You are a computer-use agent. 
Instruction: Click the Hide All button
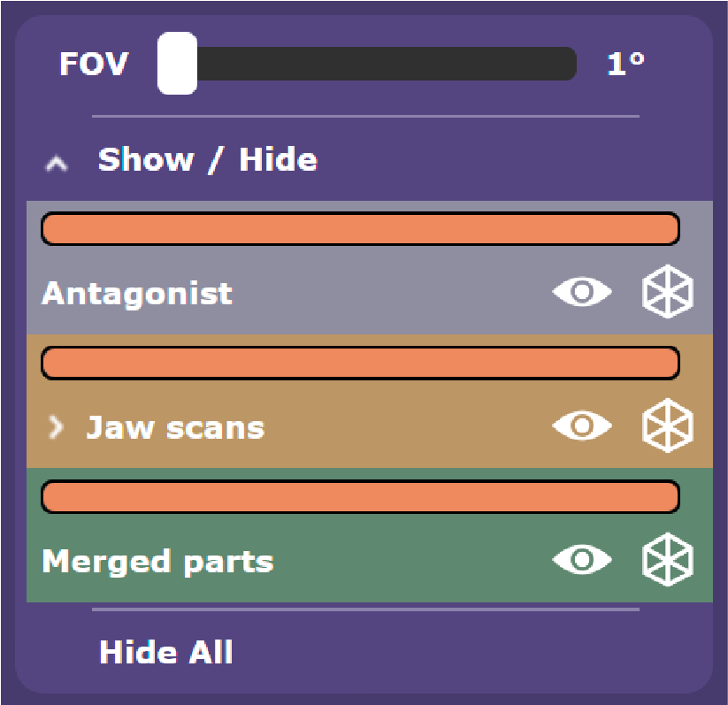tap(165, 652)
